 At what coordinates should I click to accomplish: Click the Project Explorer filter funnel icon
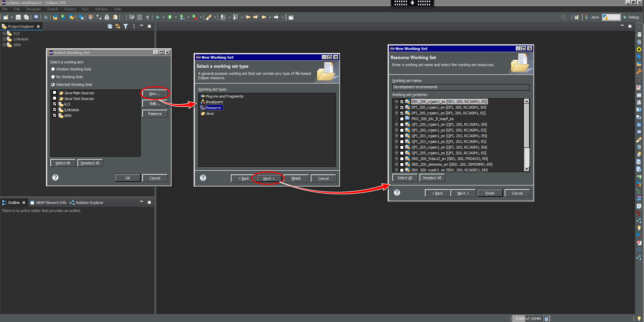pyautogui.click(x=126, y=26)
